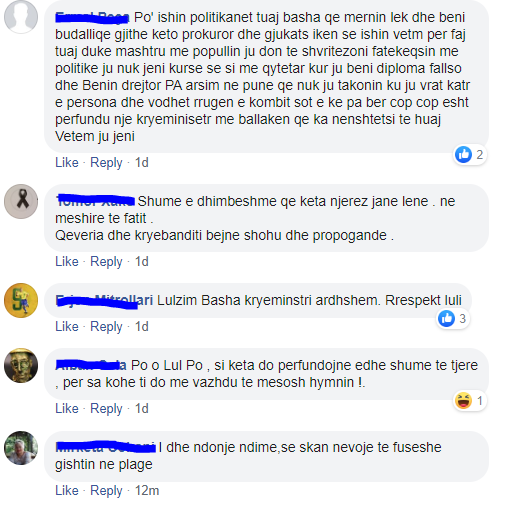Like the "Lulzim Basha kryeminstri" comment

(67, 326)
